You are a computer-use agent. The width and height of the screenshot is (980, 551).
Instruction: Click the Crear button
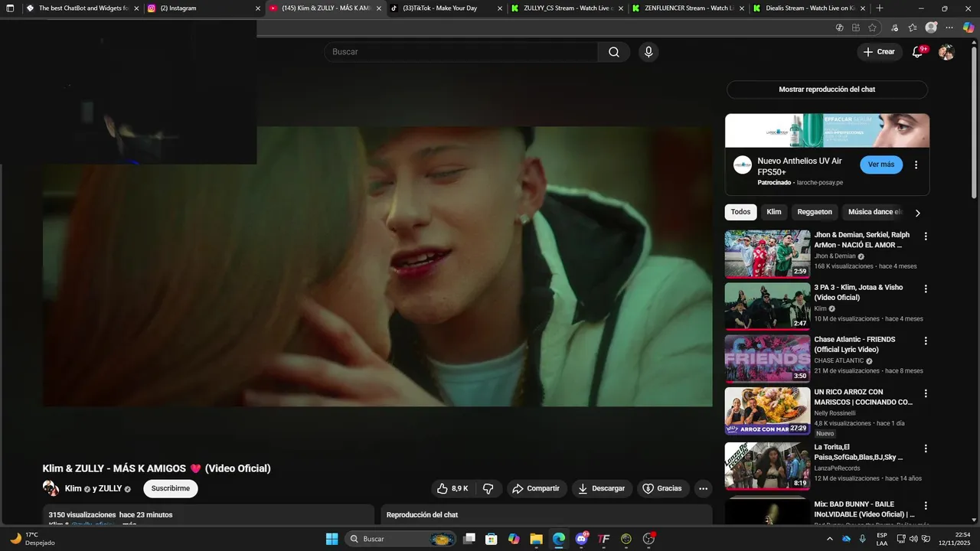[879, 52]
